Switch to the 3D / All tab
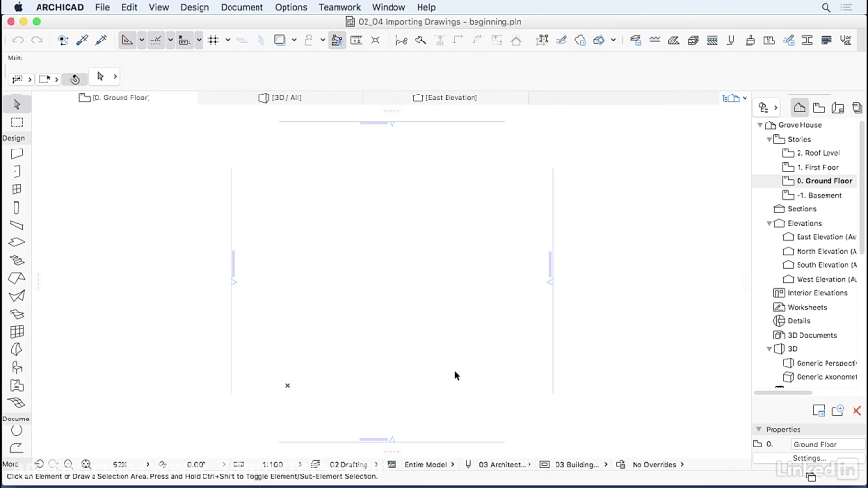 (280, 98)
